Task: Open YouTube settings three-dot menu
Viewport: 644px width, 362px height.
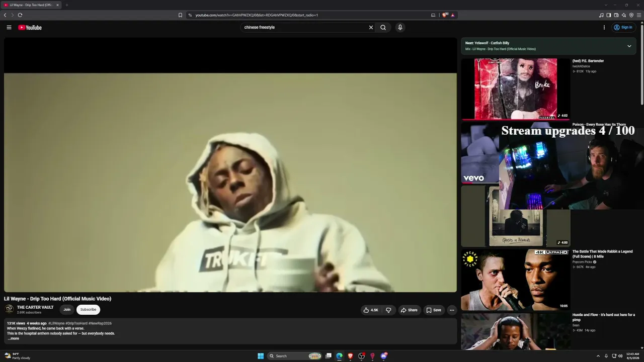Action: (x=604, y=28)
